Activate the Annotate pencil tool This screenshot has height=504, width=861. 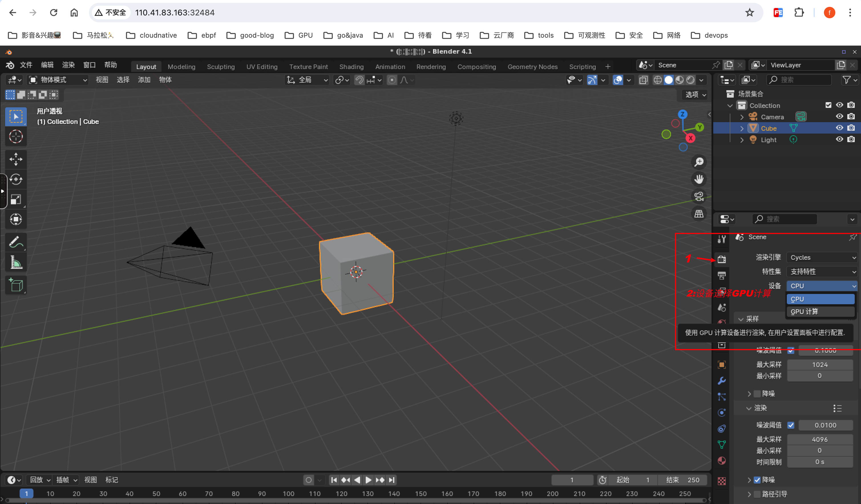(16, 242)
